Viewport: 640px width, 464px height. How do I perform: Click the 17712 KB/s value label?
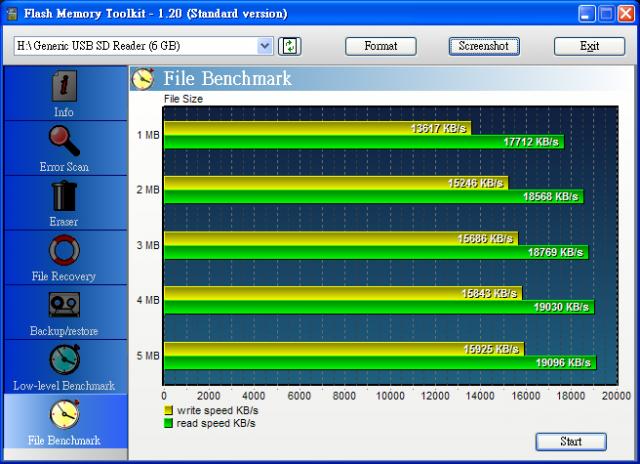click(x=531, y=142)
